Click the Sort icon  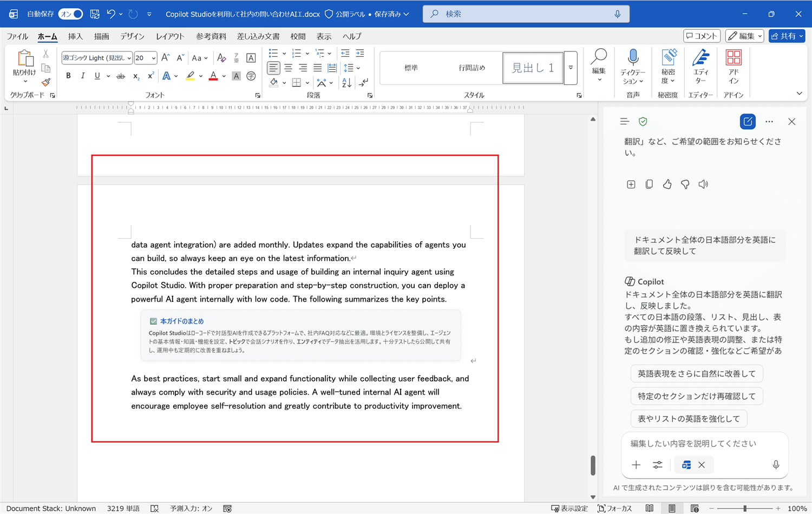[347, 83]
